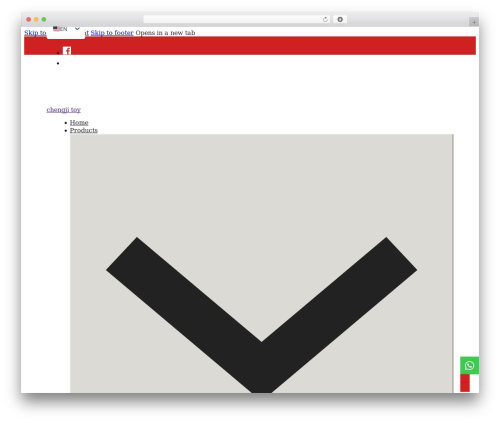This screenshot has width=500, height=423.
Task: Click the red button below WhatsApp
Action: (x=465, y=383)
